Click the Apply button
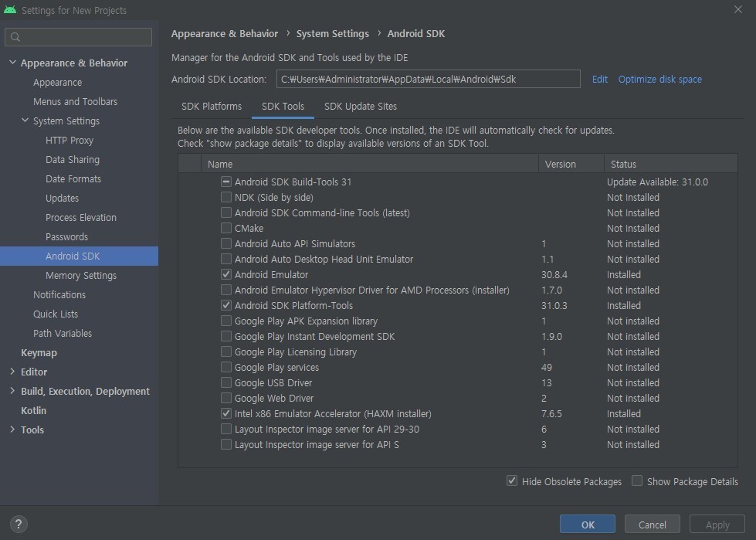Image resolution: width=756 pixels, height=540 pixels. tap(717, 525)
